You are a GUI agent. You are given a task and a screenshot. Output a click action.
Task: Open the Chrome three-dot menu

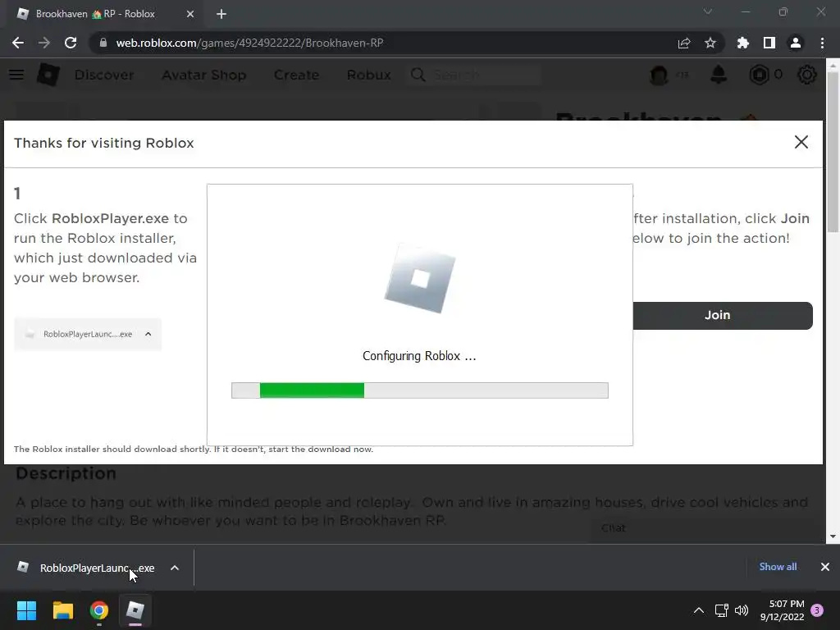[x=822, y=43]
